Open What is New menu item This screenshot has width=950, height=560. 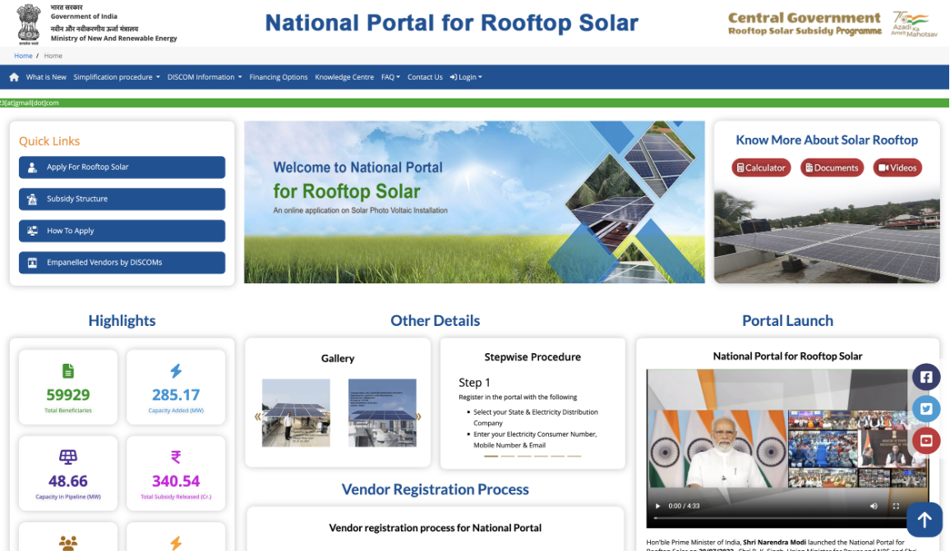[x=46, y=77]
